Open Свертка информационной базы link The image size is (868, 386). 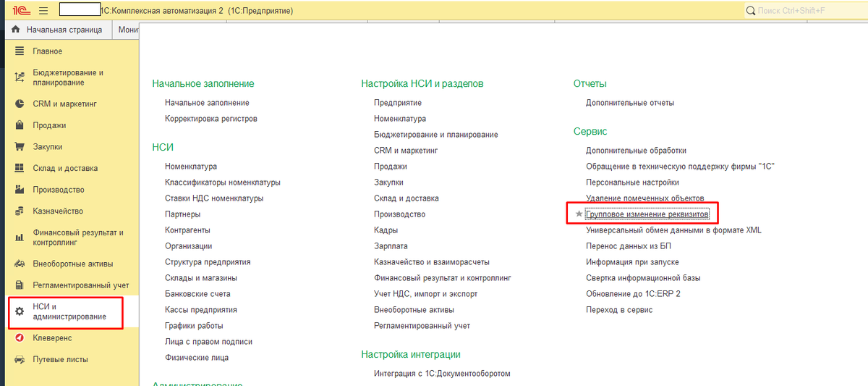coord(643,278)
